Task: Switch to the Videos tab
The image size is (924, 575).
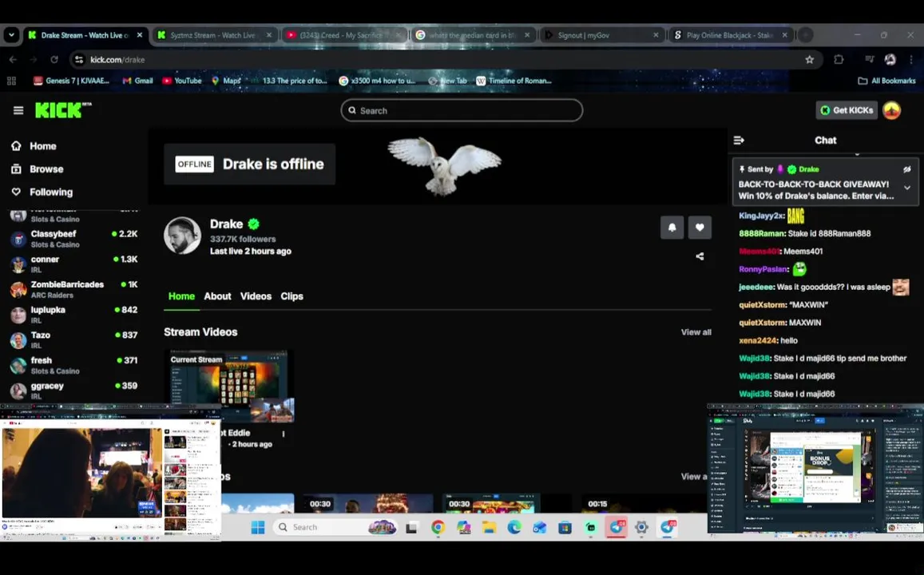Action: point(256,296)
